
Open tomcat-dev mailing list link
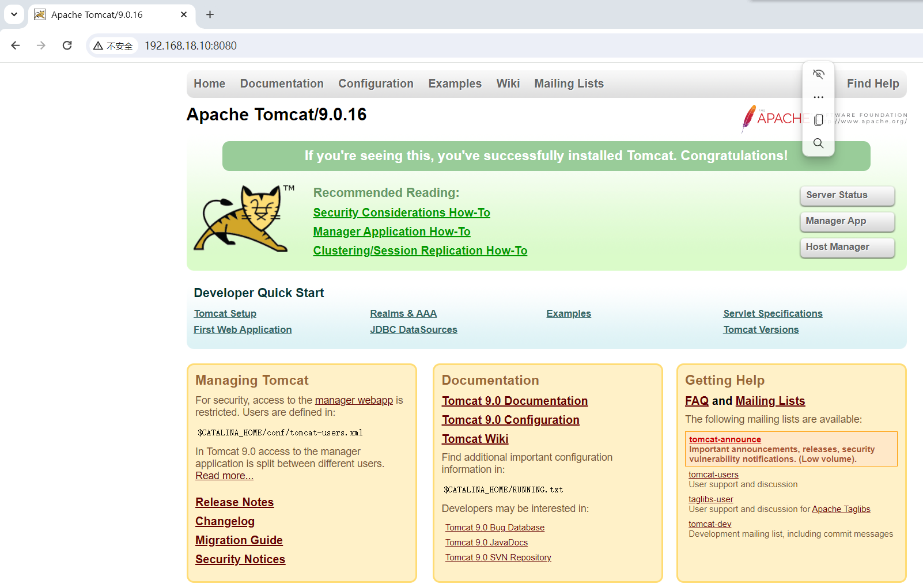pyautogui.click(x=710, y=524)
